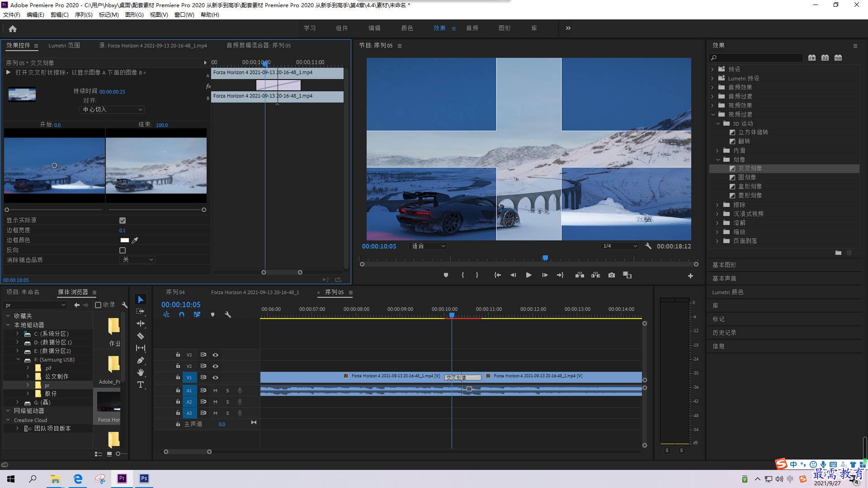Screen dimensions: 868x488
Task: Open the Help menu
Action: 210,15
